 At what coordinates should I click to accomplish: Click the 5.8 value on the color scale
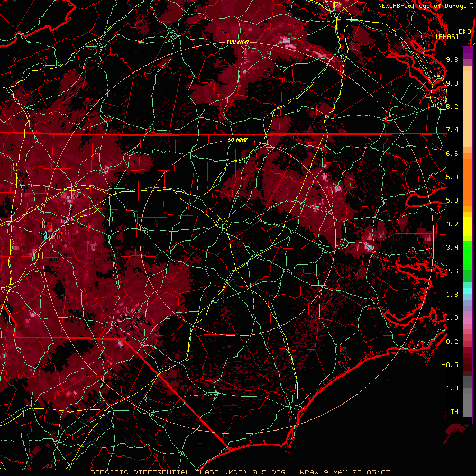point(452,177)
